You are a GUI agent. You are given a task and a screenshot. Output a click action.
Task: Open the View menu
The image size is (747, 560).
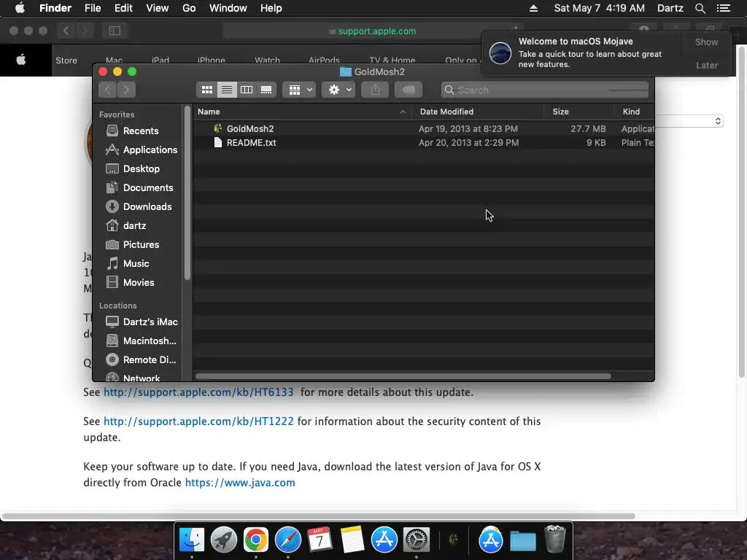(x=158, y=8)
